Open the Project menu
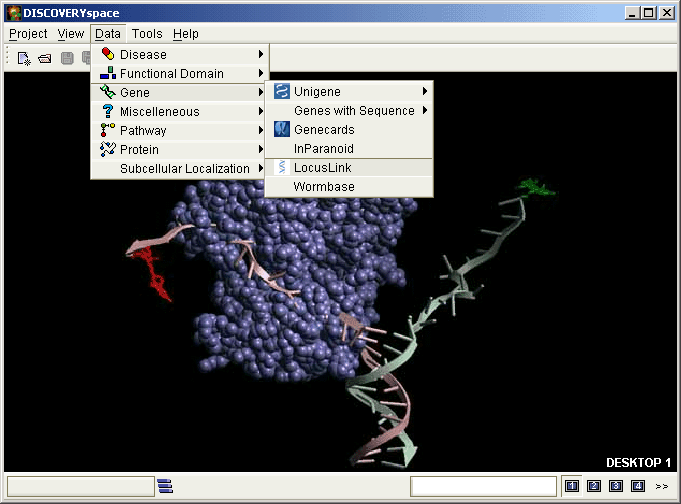This screenshot has height=504, width=681. coord(28,34)
